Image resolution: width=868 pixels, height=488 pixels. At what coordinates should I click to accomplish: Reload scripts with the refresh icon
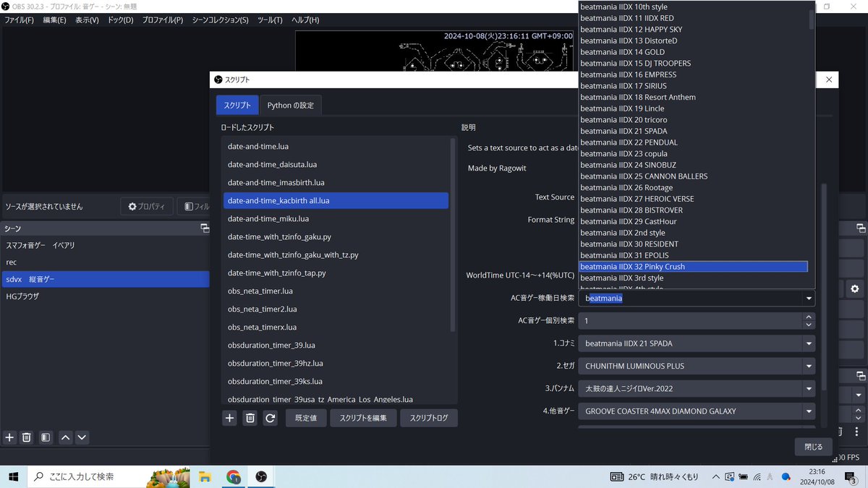pos(270,418)
